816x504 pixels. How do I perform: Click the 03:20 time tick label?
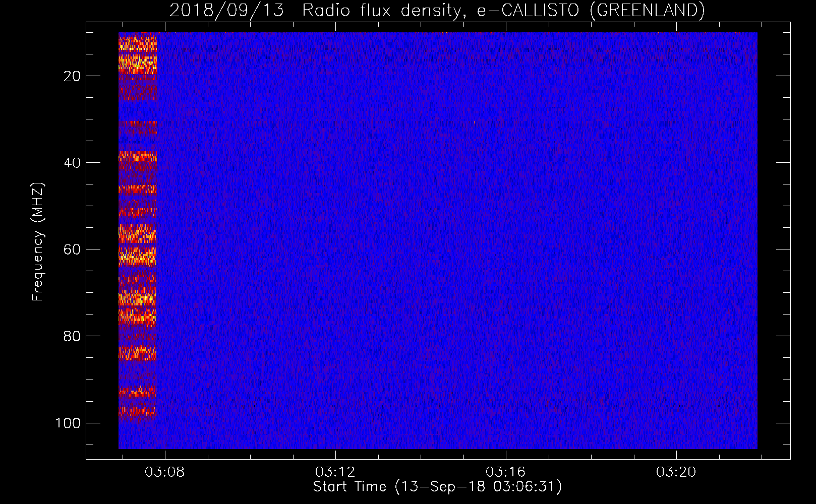tap(676, 472)
